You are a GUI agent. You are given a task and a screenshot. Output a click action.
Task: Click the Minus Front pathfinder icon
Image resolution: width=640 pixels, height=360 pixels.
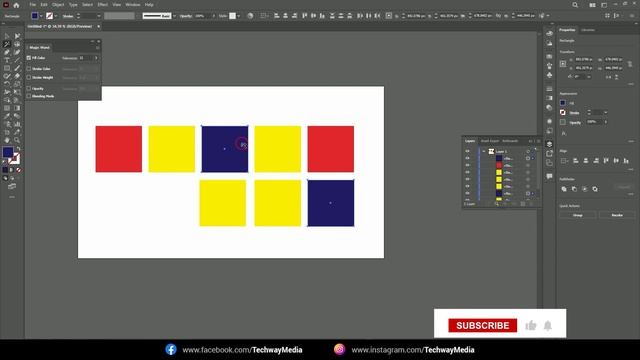574,189
